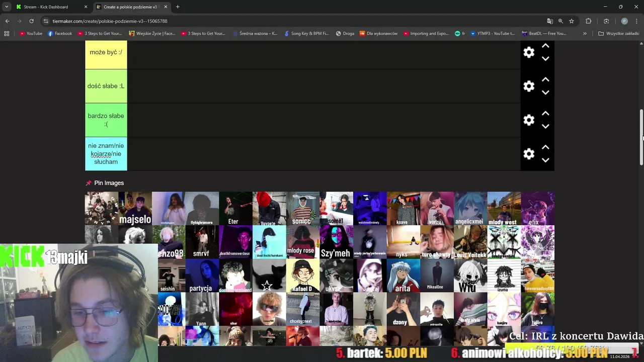
Task: Move 'nie znam/nie kojarze' tier down
Action: click(x=545, y=160)
